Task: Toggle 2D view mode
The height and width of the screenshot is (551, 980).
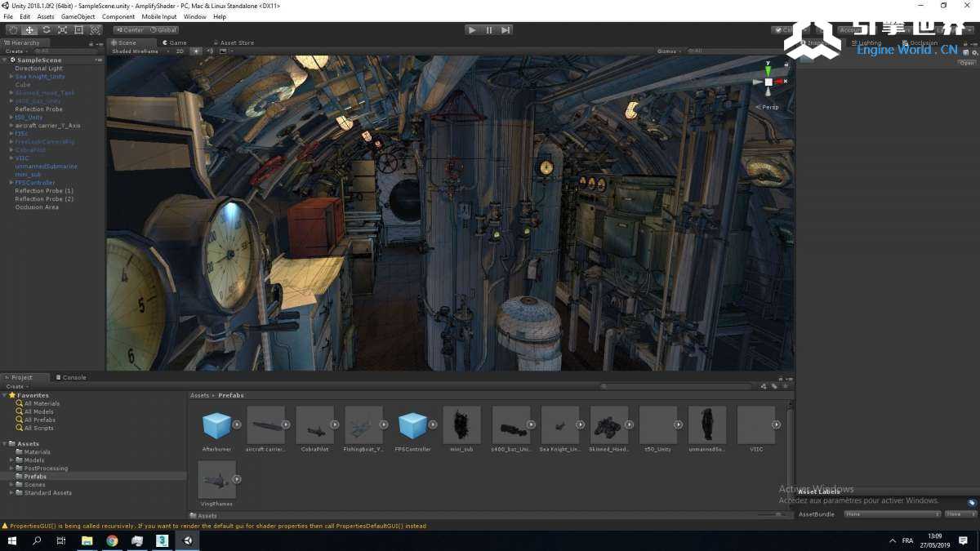Action: tap(180, 51)
